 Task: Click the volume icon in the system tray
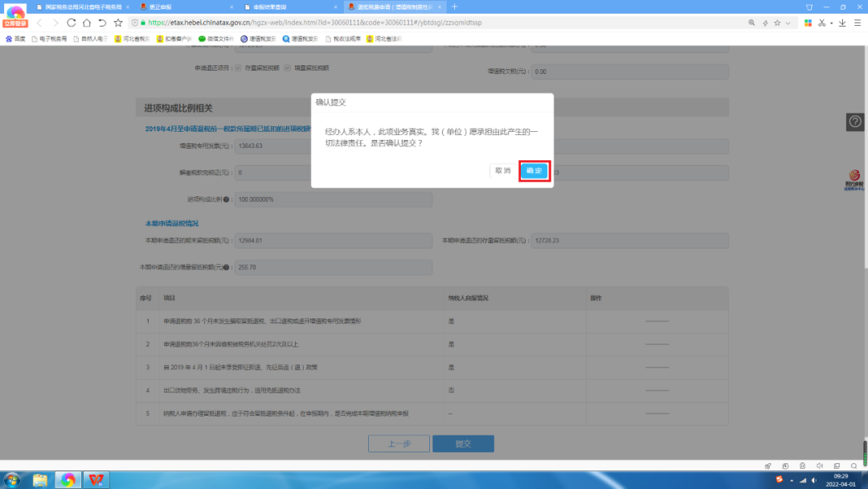pyautogui.click(x=813, y=480)
